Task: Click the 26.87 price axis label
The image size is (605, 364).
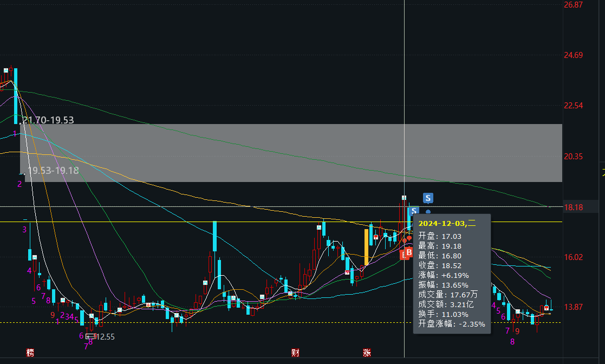Action: [573, 5]
